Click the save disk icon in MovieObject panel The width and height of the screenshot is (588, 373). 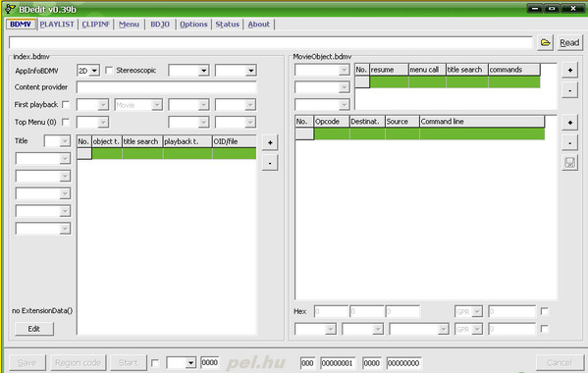coord(569,163)
